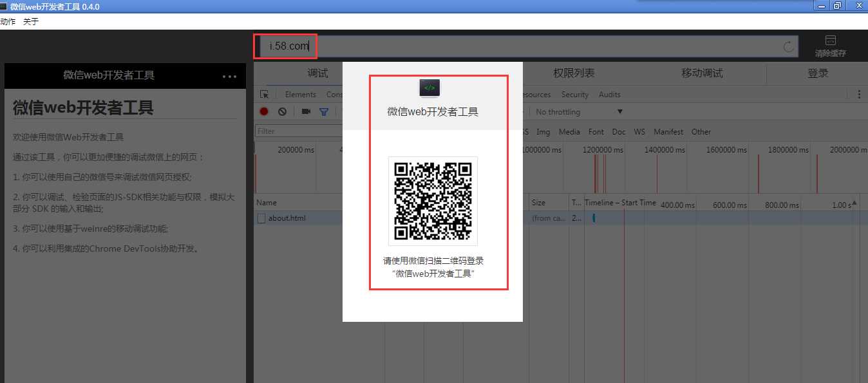This screenshot has height=383, width=868.
Task: Filter requests by Manifest type
Action: (x=668, y=131)
